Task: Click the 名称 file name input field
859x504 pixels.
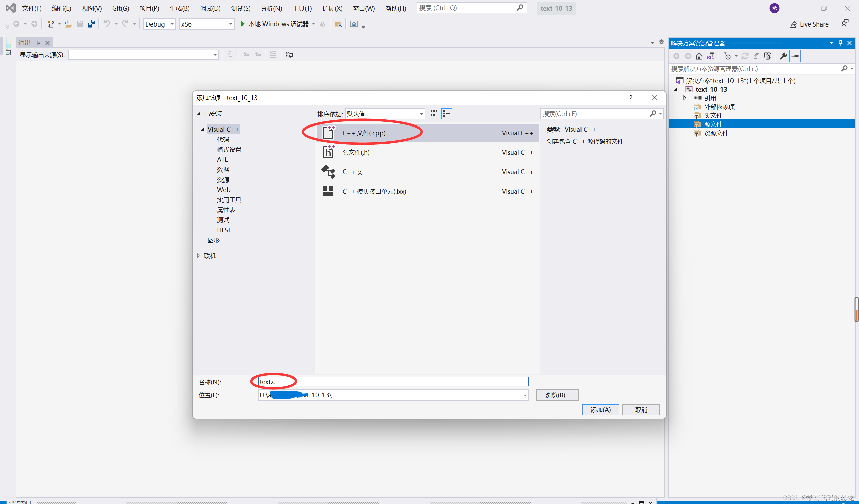Action: [x=393, y=381]
